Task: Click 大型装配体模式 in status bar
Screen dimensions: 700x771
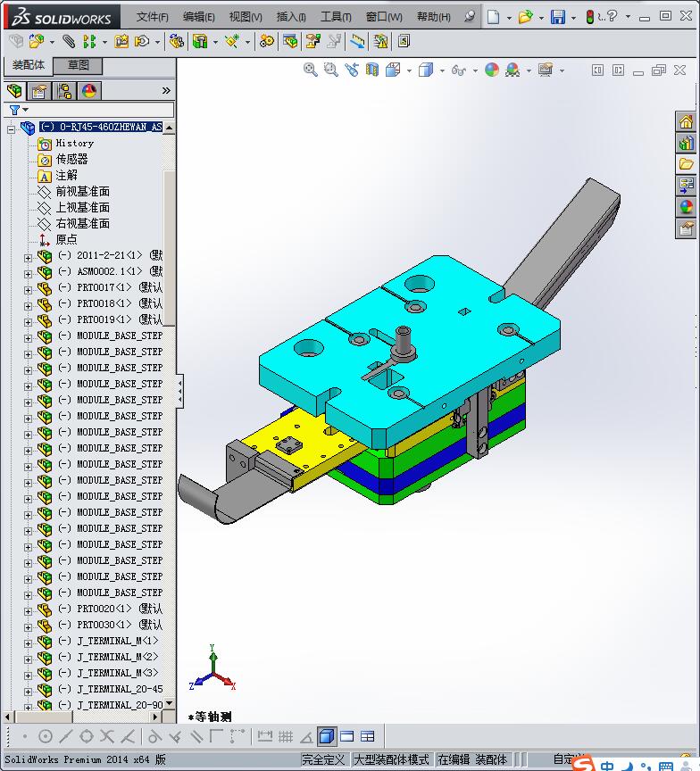Action: pos(391,759)
